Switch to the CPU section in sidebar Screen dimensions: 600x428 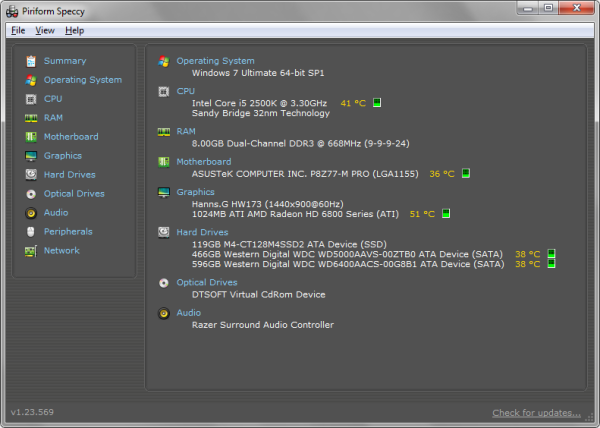(53, 99)
